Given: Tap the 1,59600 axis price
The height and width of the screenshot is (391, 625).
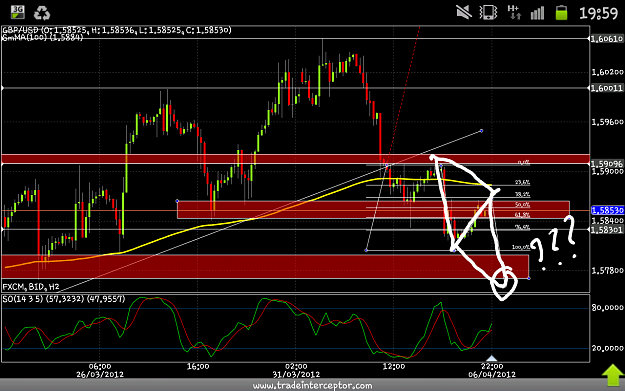Looking at the screenshot, I should 607,122.
